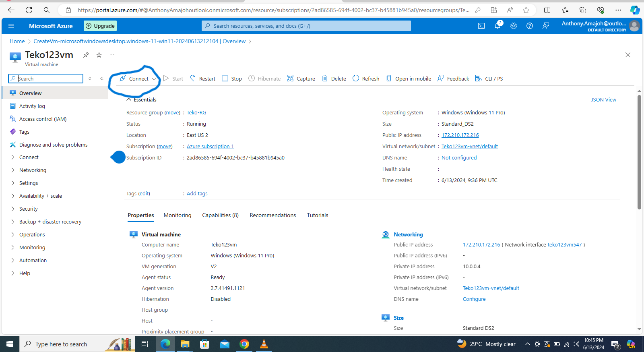Switch to the Monitoring tab
This screenshot has width=644, height=352.
tap(178, 215)
